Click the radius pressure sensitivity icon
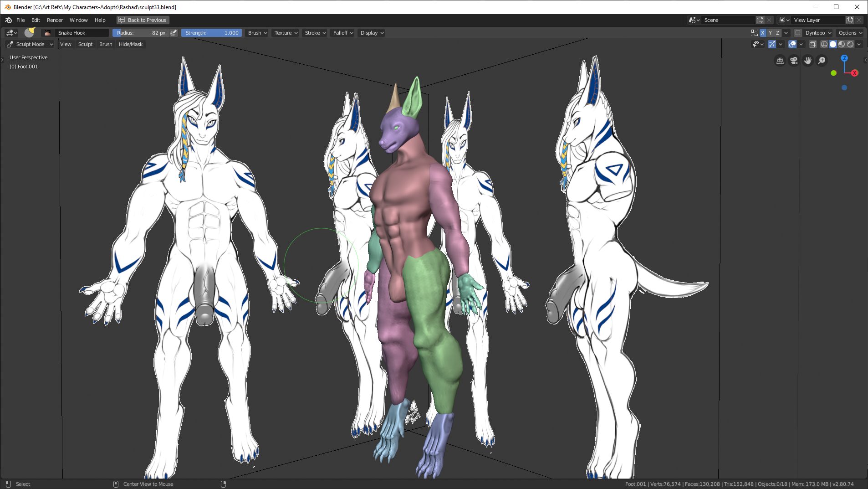Viewport: 868px width, 489px height. [174, 33]
